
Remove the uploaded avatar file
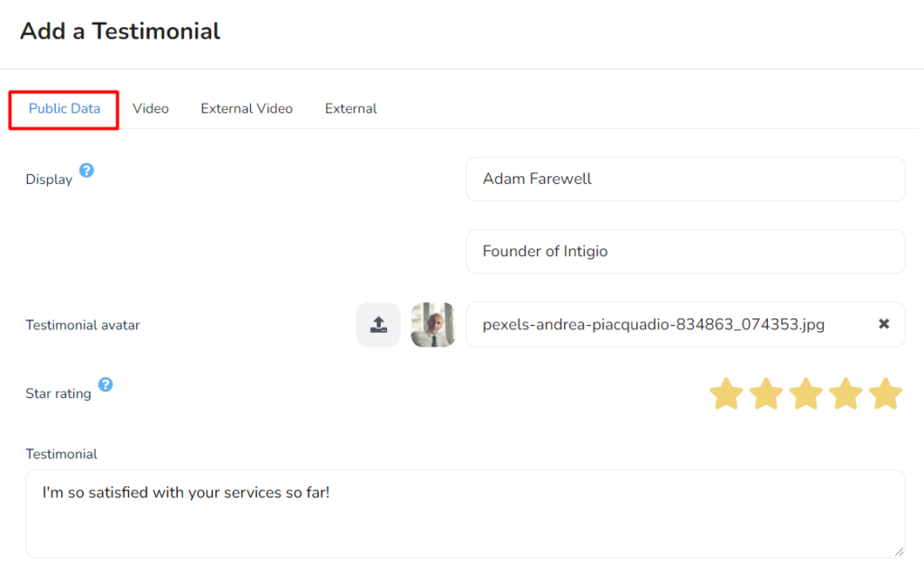[x=883, y=324]
